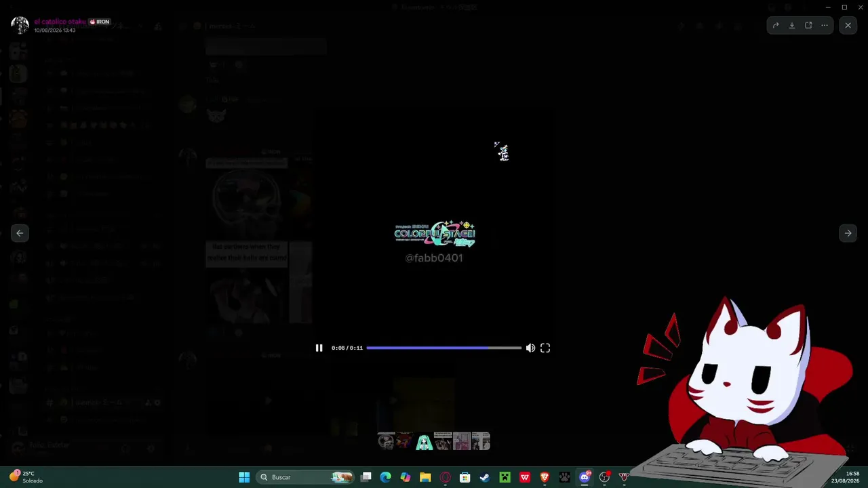Forward the media with the share arrow

pos(776,26)
